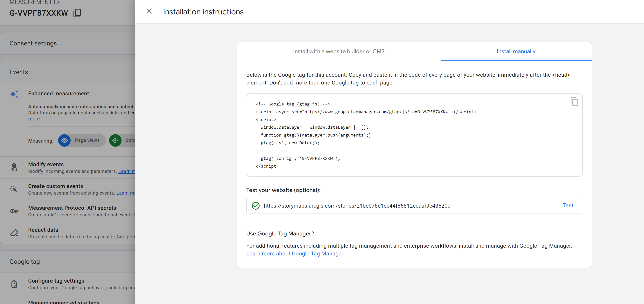This screenshot has height=304, width=644.
Task: Click the Measurement Protocol key icon
Action: [x=14, y=211]
